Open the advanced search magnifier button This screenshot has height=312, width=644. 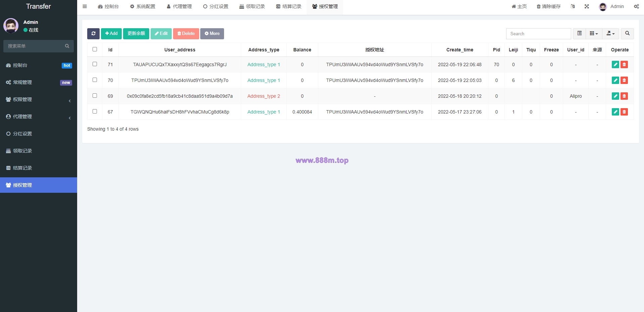(x=627, y=34)
